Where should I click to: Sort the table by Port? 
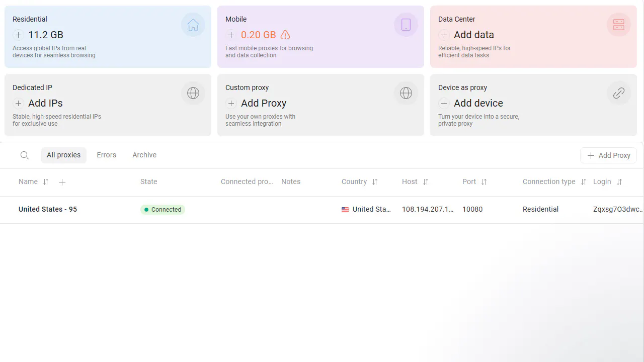(x=484, y=182)
